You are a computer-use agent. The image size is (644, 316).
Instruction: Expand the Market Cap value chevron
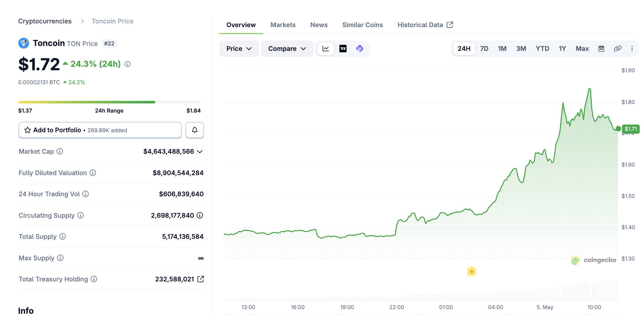200,152
